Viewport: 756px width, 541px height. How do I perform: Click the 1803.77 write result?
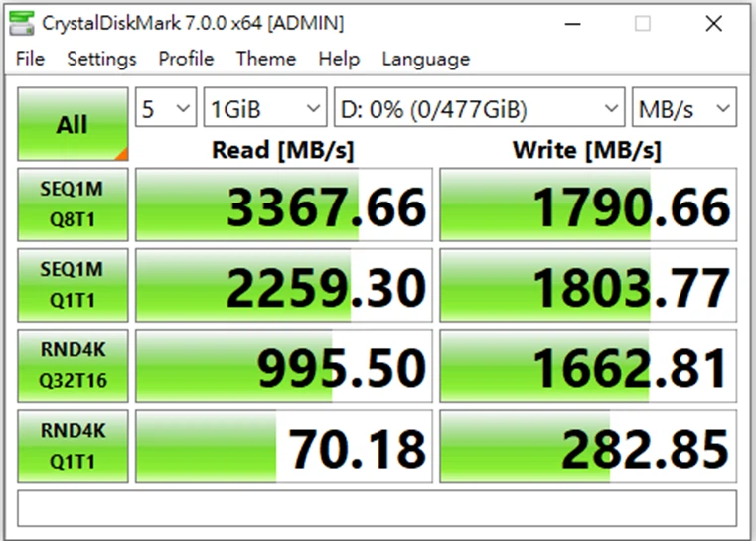click(588, 285)
